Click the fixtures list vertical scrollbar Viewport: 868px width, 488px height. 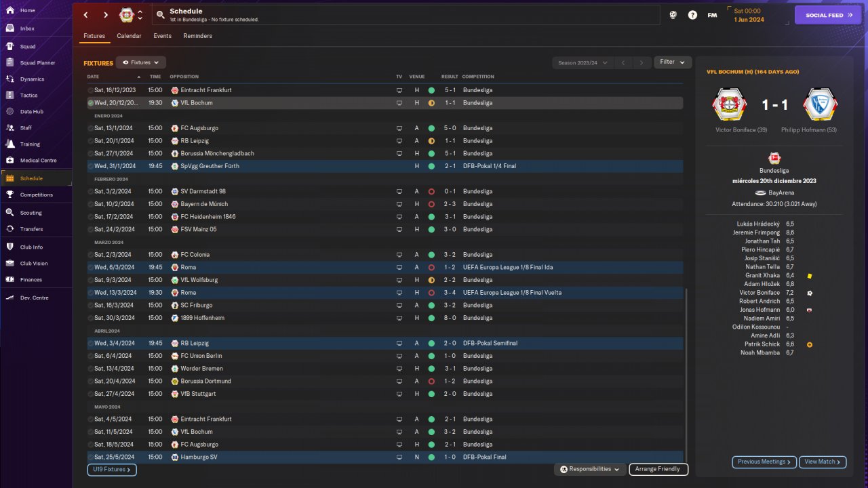coord(686,376)
